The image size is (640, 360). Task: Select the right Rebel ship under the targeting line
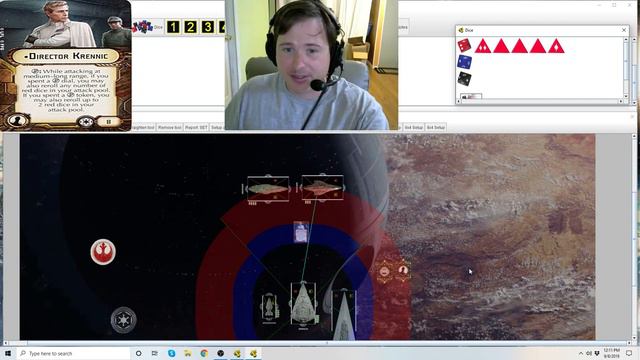(x=322, y=188)
